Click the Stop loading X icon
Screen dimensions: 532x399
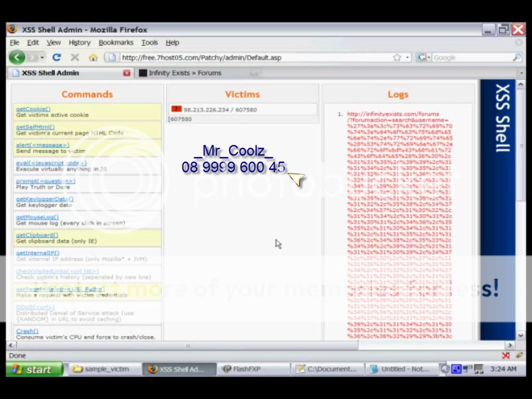tap(75, 57)
